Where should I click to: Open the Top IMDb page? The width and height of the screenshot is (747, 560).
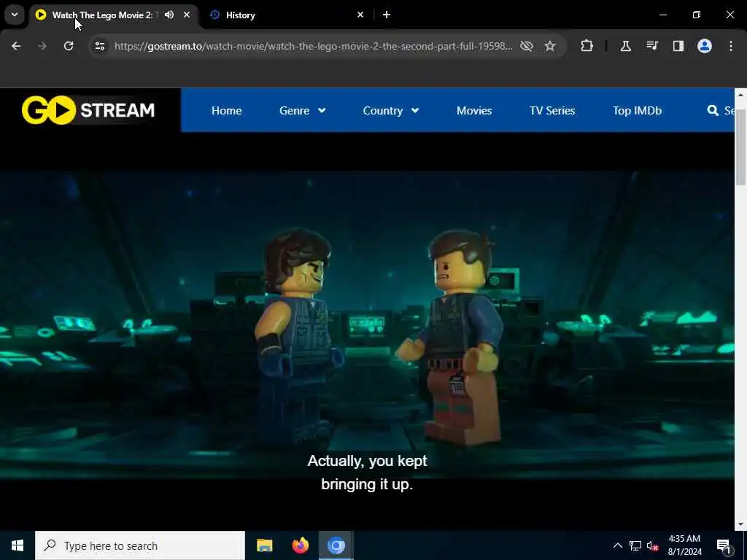tap(637, 111)
